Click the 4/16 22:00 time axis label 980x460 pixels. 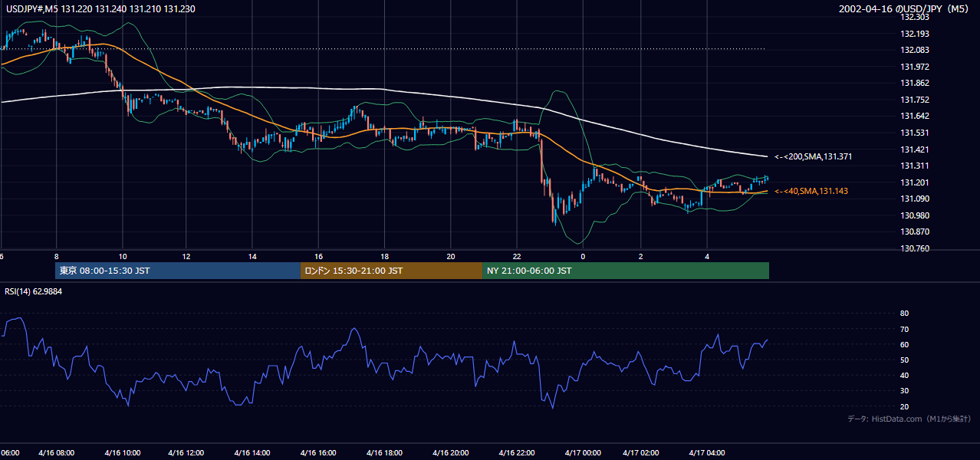click(516, 453)
